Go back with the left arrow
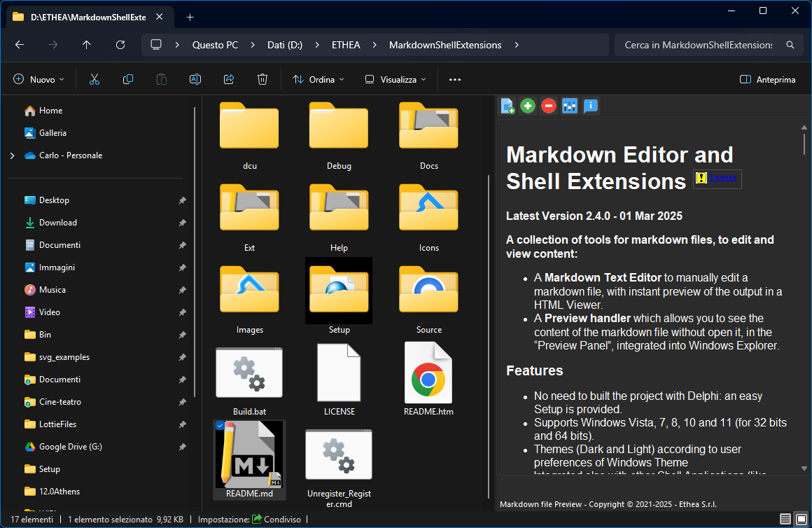The width and height of the screenshot is (812, 528). pos(20,45)
